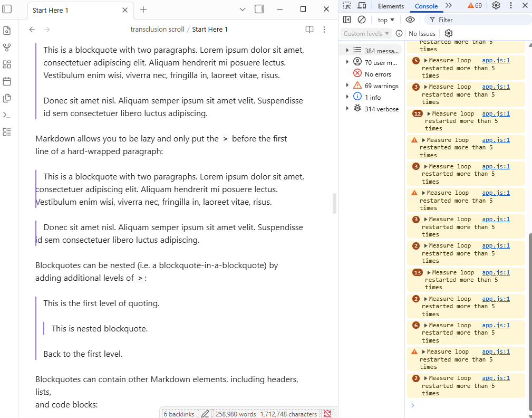Click the red sync status icon
532x418 pixels.
coord(327,414)
